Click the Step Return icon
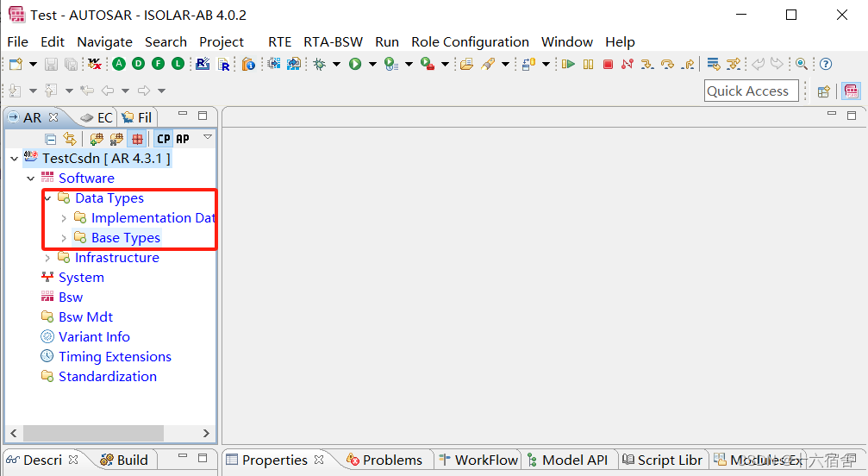This screenshot has height=476, width=868. pyautogui.click(x=688, y=64)
